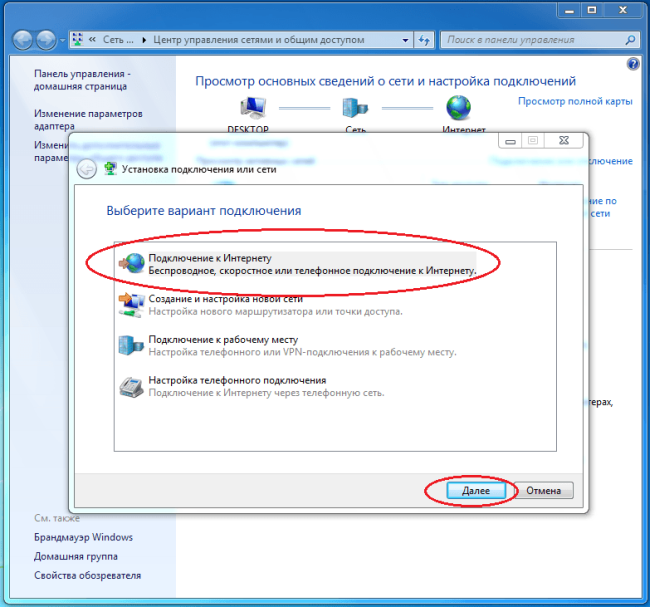Expand breadcrumb arrow after Сеть

click(144, 40)
